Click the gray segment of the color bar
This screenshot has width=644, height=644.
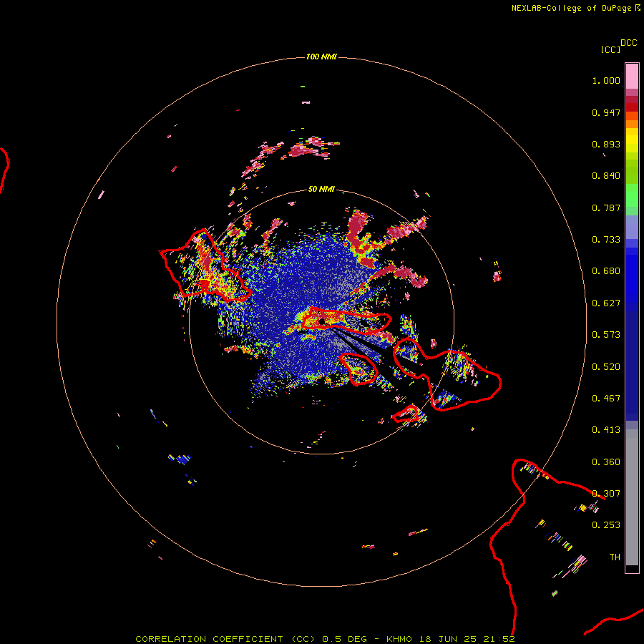632,497
